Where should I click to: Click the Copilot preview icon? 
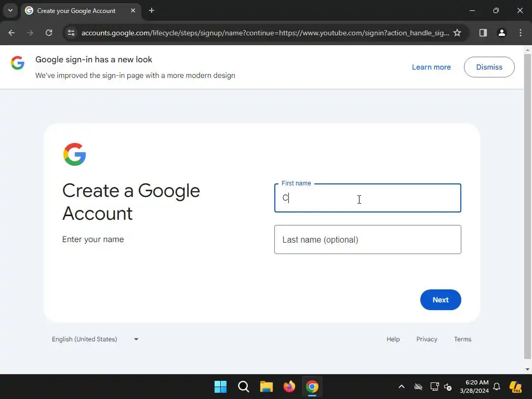pos(516,387)
